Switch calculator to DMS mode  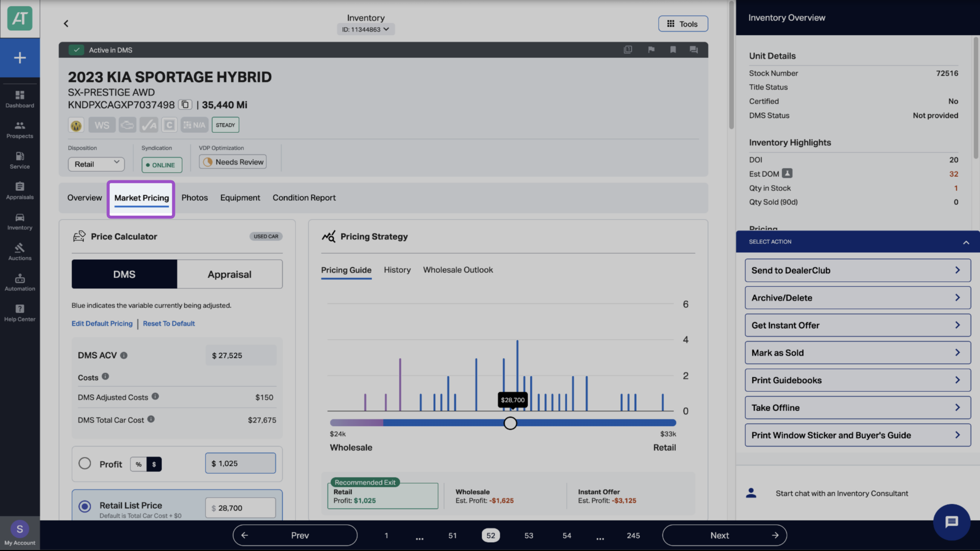click(124, 274)
